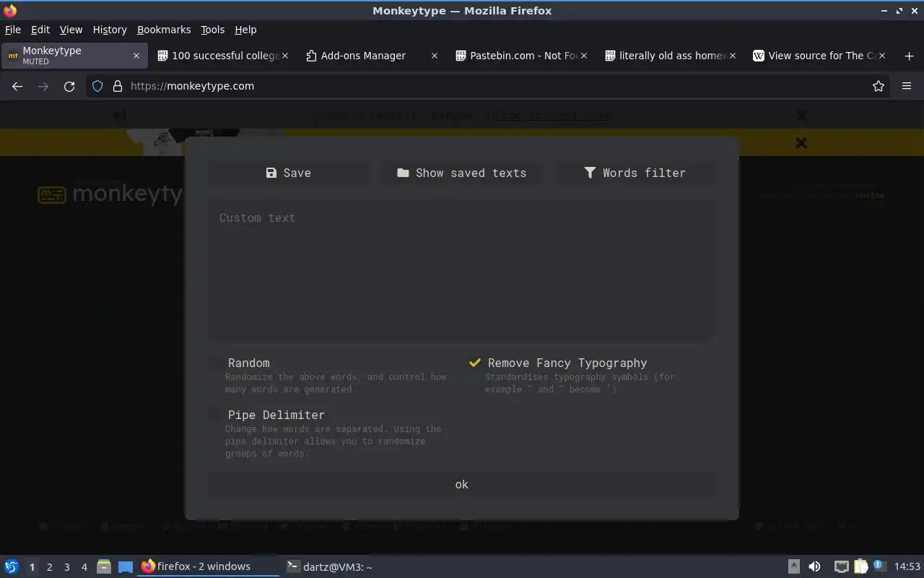
Task: Click the textarea resize grip corner
Action: 712,338
